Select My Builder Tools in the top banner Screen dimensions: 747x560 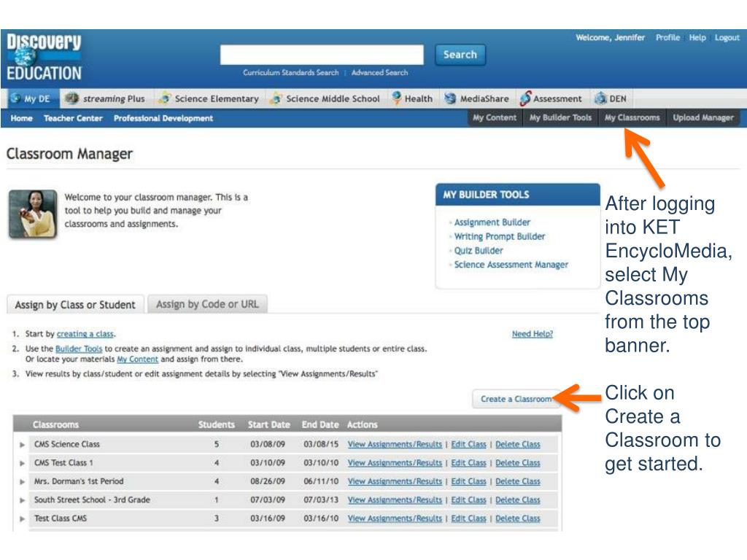(560, 117)
